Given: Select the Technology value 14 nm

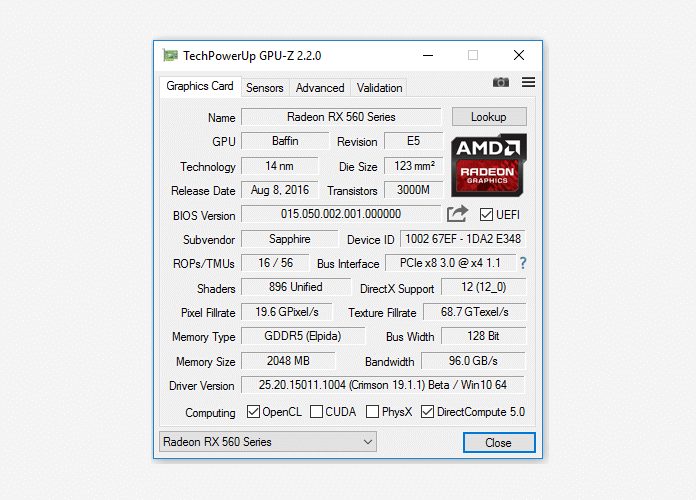Looking at the screenshot, I should click(x=279, y=166).
